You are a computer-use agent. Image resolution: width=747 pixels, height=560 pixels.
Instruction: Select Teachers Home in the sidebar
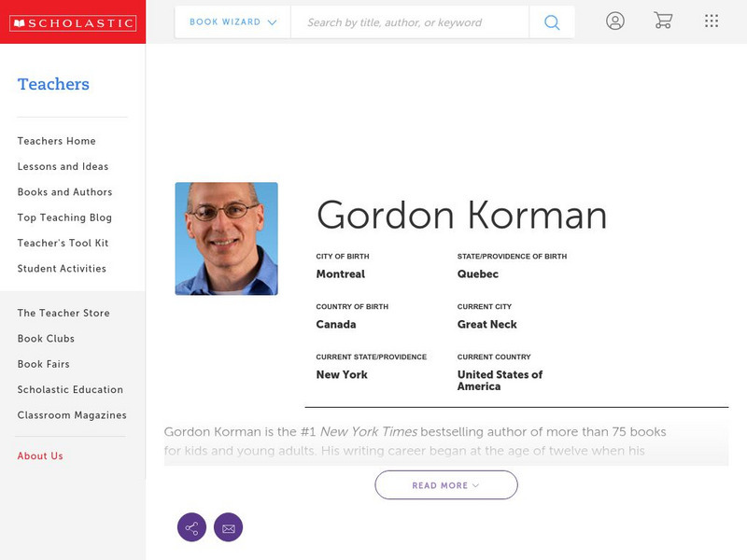pyautogui.click(x=55, y=141)
